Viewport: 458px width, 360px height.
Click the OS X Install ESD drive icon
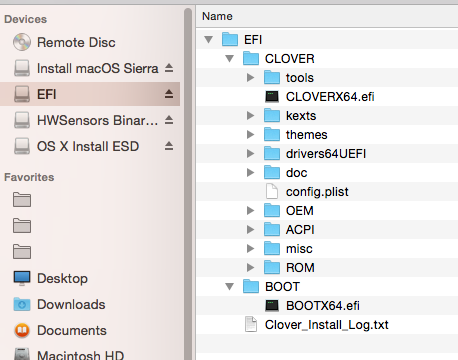22,146
